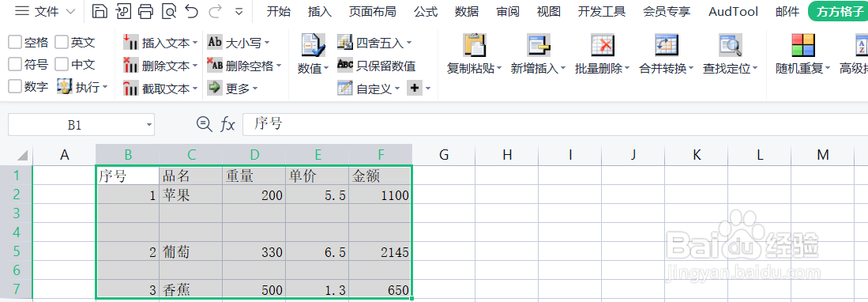868x302 pixels.
Task: Click the 执行 star icon
Action: click(65, 86)
